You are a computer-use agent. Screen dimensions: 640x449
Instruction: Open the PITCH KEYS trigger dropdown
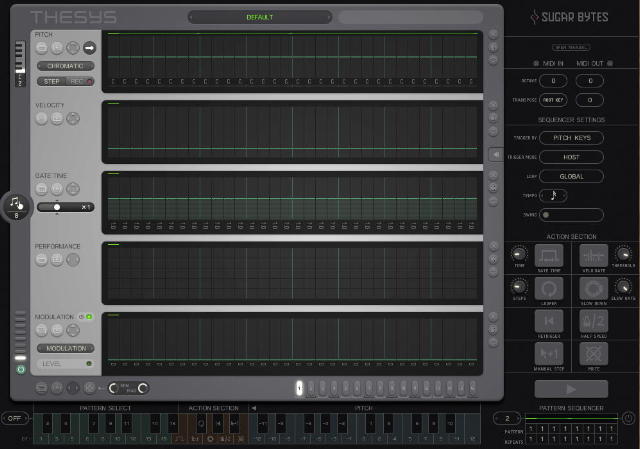(x=571, y=138)
